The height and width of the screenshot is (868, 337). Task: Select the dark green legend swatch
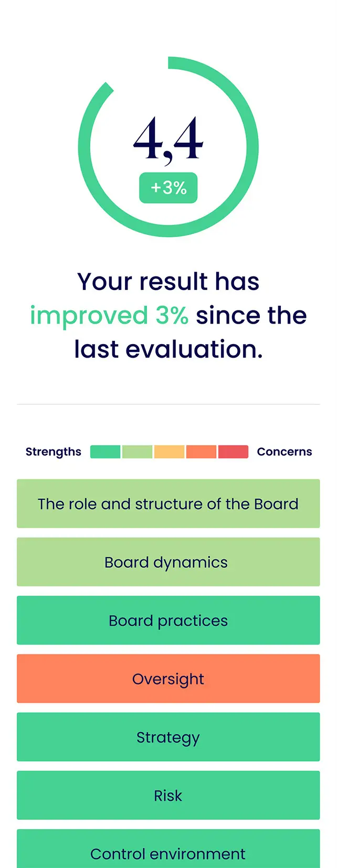click(105, 452)
